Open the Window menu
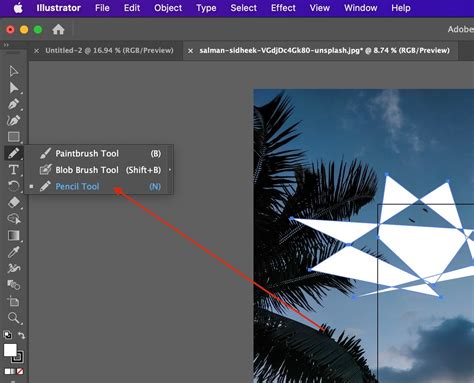Image resolution: width=474 pixels, height=383 pixels. [x=360, y=8]
